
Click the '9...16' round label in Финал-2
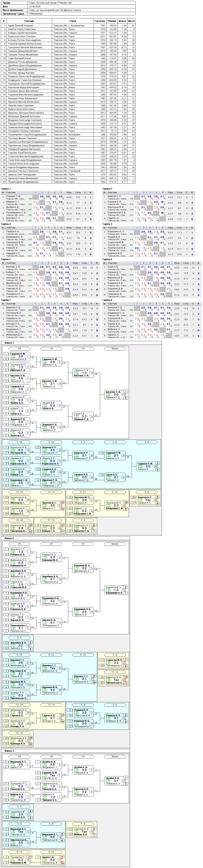19,655
